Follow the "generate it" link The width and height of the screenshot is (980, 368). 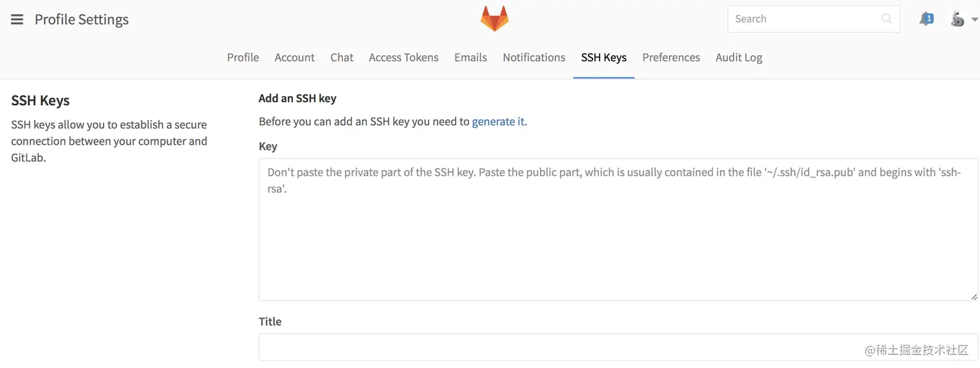click(x=498, y=121)
